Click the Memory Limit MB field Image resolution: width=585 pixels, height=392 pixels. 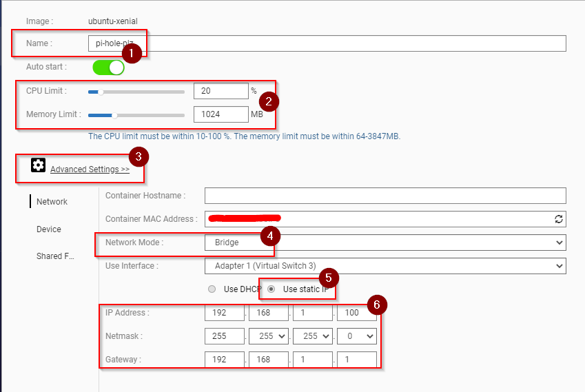pyautogui.click(x=220, y=114)
